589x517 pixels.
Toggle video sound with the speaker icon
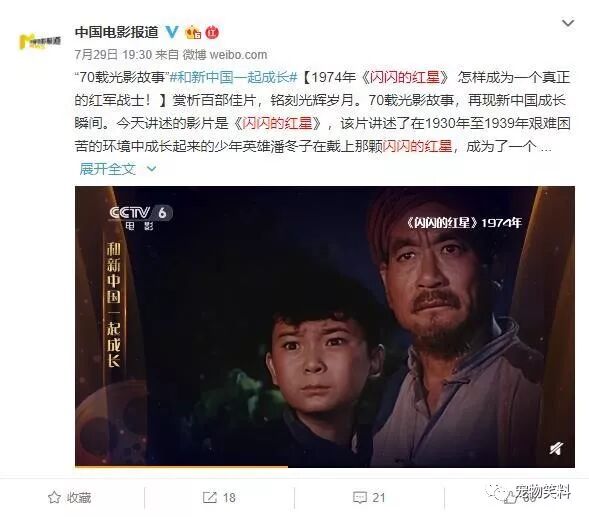point(556,449)
